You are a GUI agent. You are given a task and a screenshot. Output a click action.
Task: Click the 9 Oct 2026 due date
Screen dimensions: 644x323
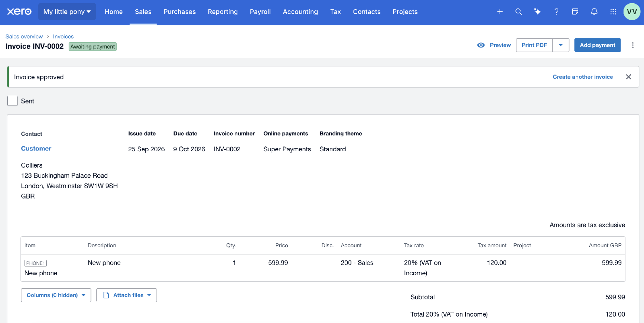point(189,149)
